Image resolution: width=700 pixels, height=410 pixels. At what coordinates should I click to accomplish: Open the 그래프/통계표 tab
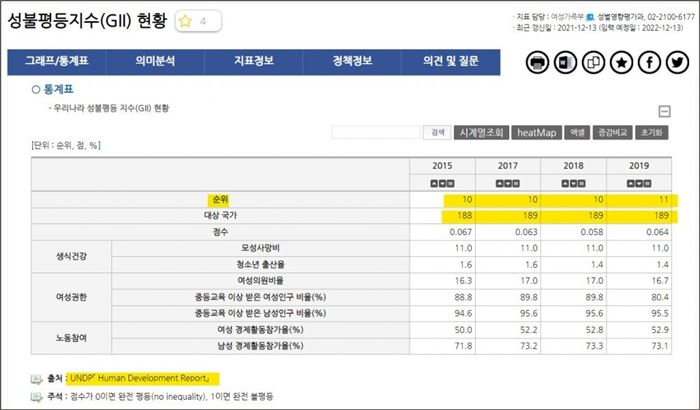57,61
